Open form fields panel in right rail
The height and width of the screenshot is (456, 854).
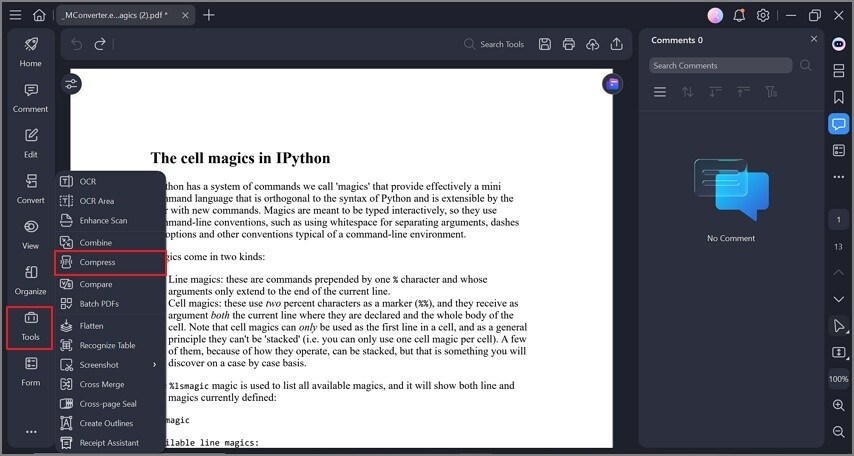839,150
